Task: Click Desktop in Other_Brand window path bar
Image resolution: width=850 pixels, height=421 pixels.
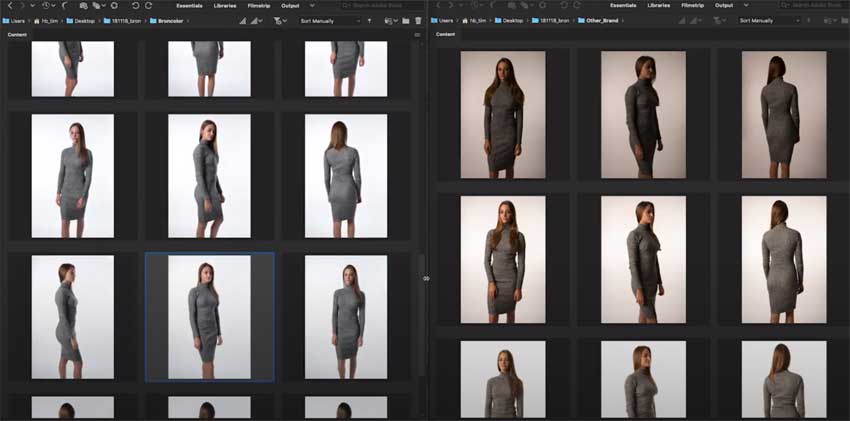Action: coord(509,21)
